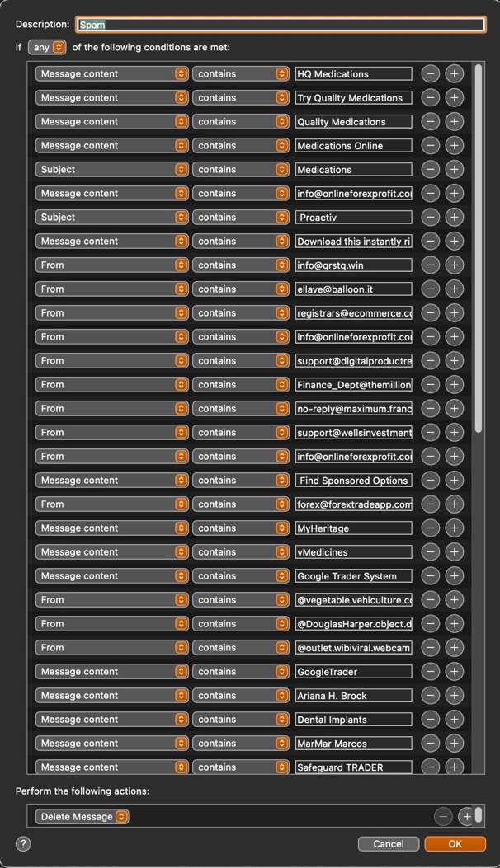This screenshot has height=868, width=500.
Task: Remove the Subject contains Medications condition
Action: (x=430, y=169)
